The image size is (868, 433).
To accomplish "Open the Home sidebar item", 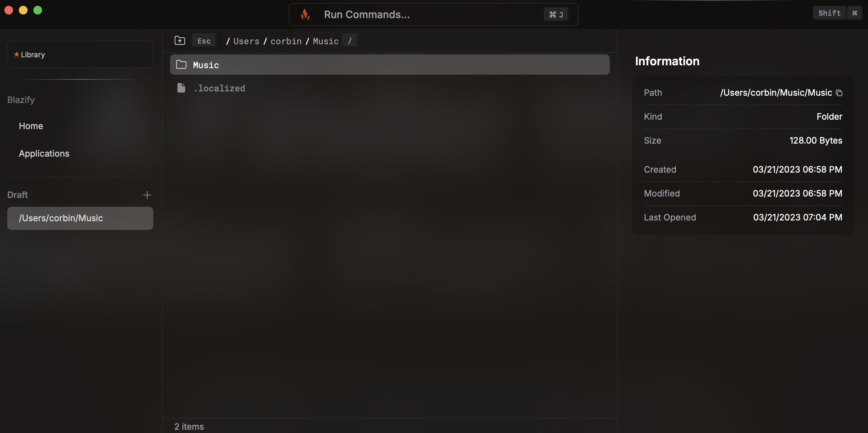I will pos(31,126).
